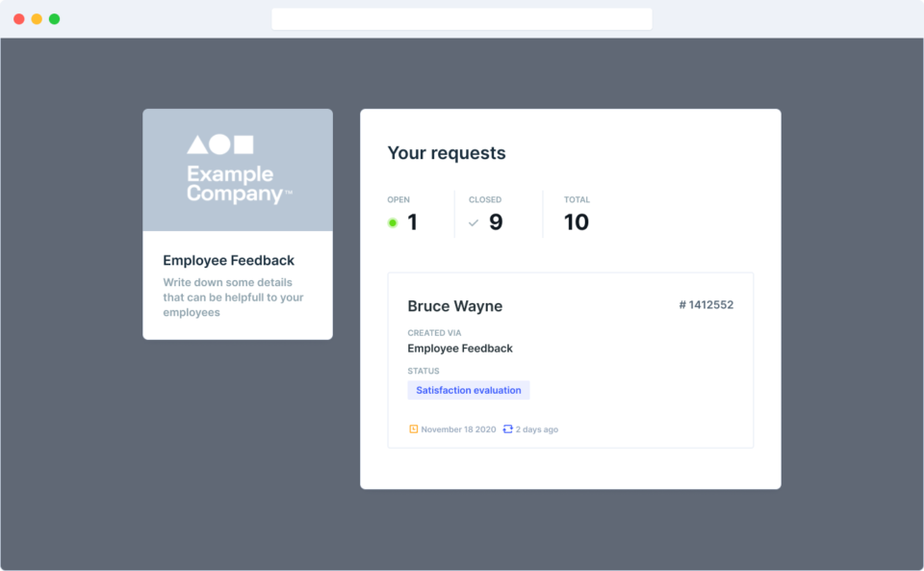Select the orange calendar icon on the request
Image resolution: width=924 pixels, height=571 pixels.
(x=412, y=429)
